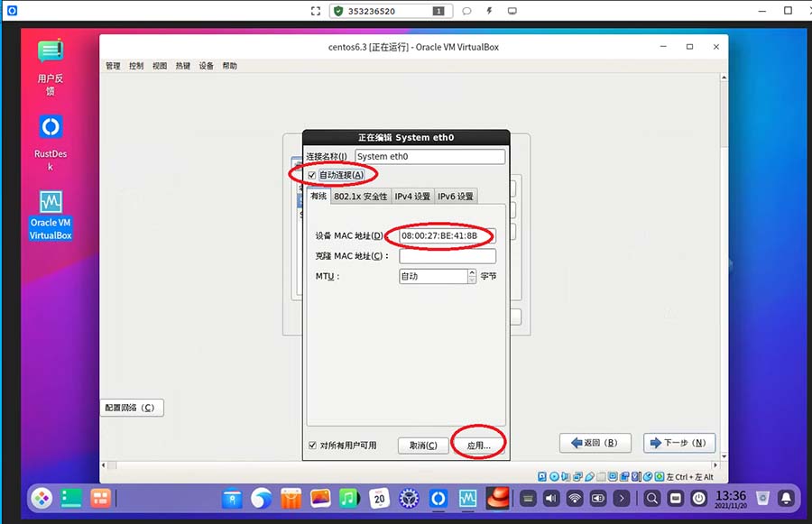Open the Oracle VM VirtualBox desktop shortcut

51,215
